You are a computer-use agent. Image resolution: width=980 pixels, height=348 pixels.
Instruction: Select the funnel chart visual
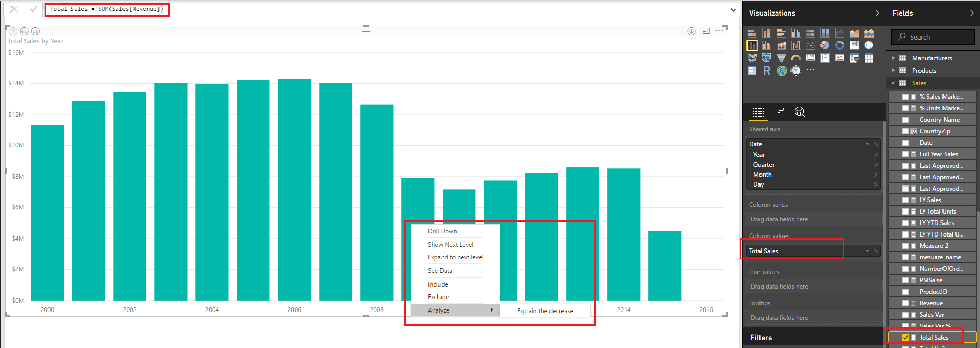781,58
